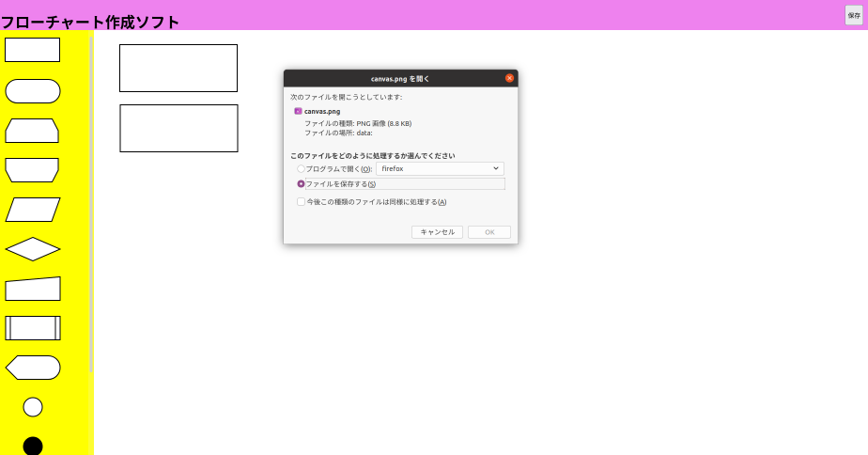
Task: Pick the loop-end shape with clipped bottom corners
Action: pos(32,170)
